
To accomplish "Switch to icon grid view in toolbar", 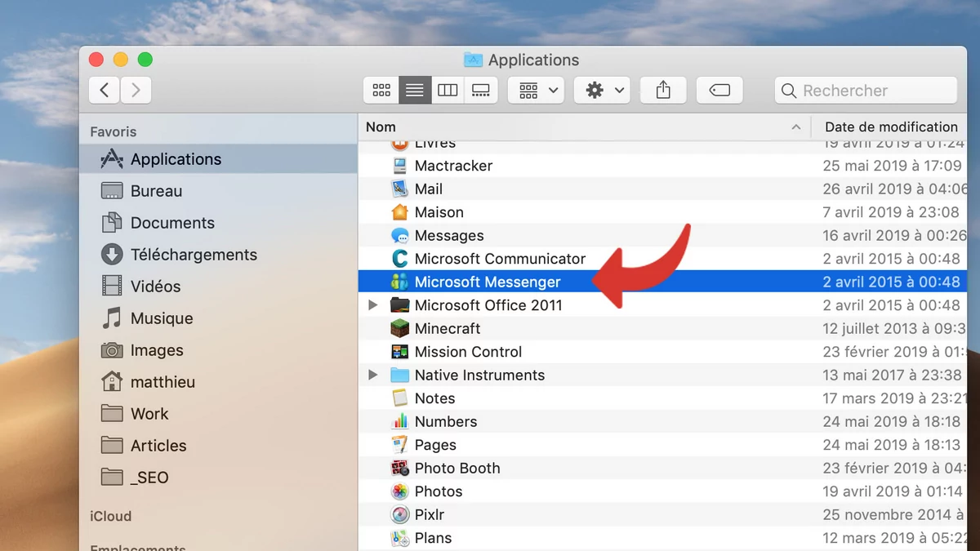I will click(x=381, y=90).
